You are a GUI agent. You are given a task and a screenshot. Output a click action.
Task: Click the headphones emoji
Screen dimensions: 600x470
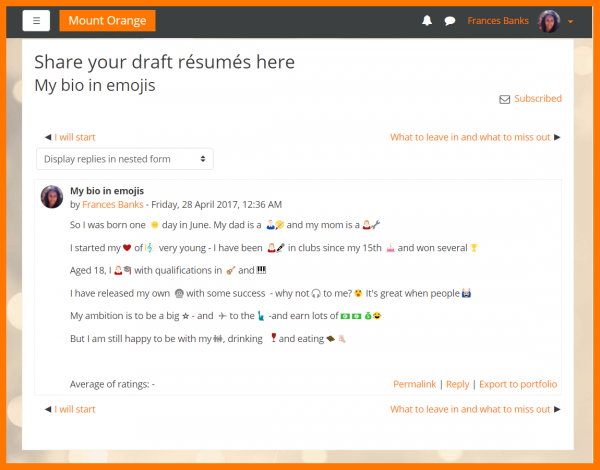316,294
